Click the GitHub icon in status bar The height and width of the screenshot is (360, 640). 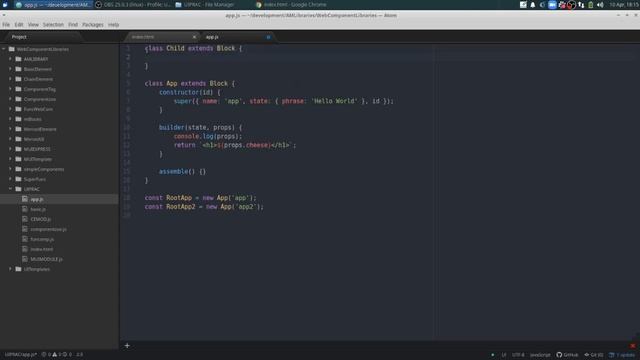(559, 355)
